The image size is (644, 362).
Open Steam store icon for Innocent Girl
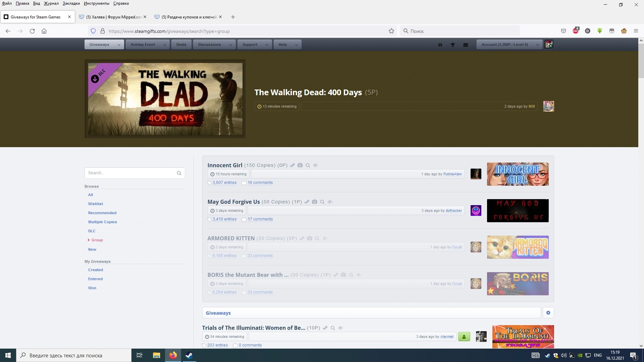tap(292, 165)
